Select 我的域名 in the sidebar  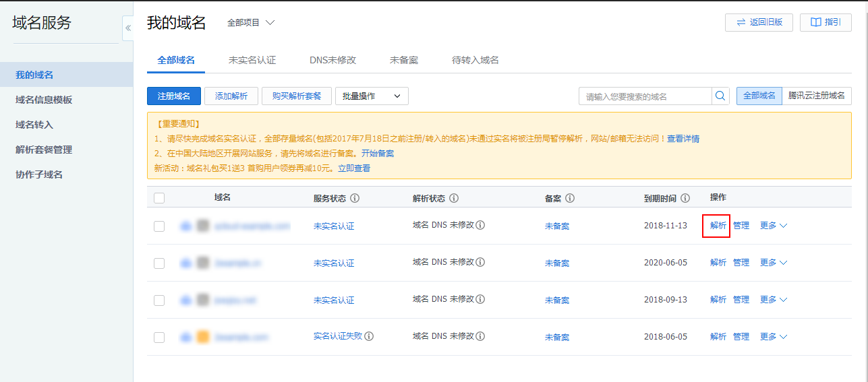pos(66,75)
